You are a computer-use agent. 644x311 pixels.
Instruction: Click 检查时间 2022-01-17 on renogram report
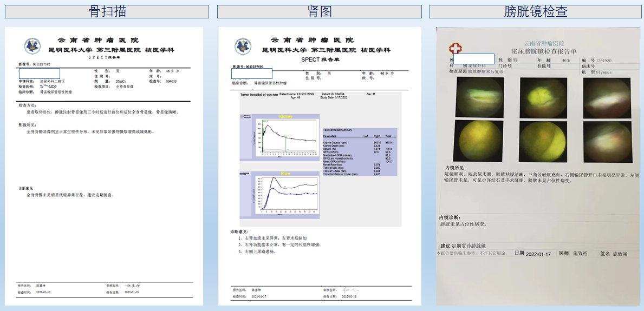click(x=249, y=296)
